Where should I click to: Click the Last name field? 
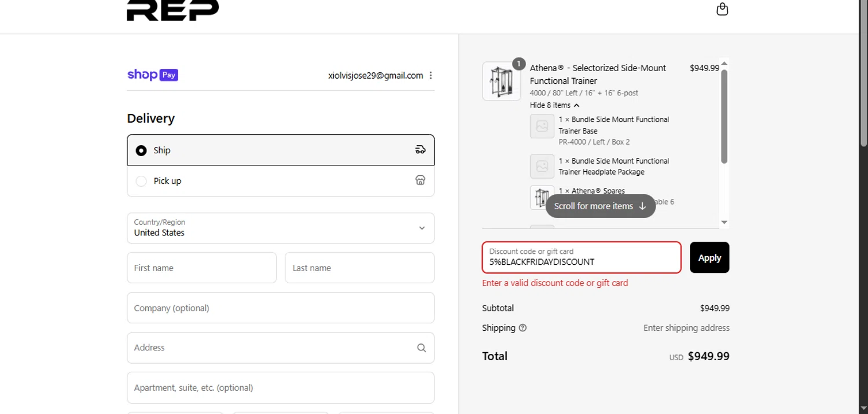pyautogui.click(x=359, y=268)
